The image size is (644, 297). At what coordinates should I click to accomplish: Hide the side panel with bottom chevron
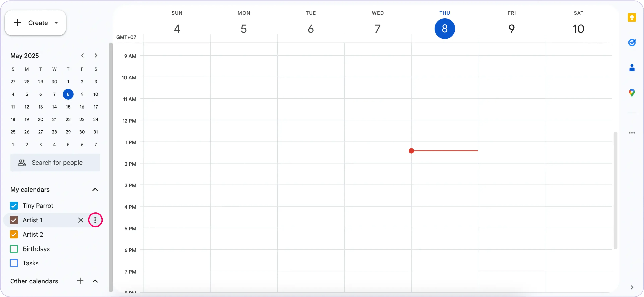click(x=632, y=287)
